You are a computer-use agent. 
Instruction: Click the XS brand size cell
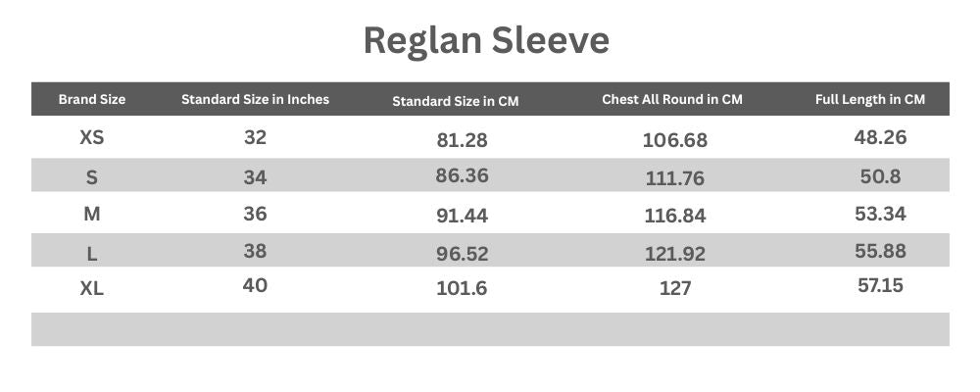pos(91,138)
